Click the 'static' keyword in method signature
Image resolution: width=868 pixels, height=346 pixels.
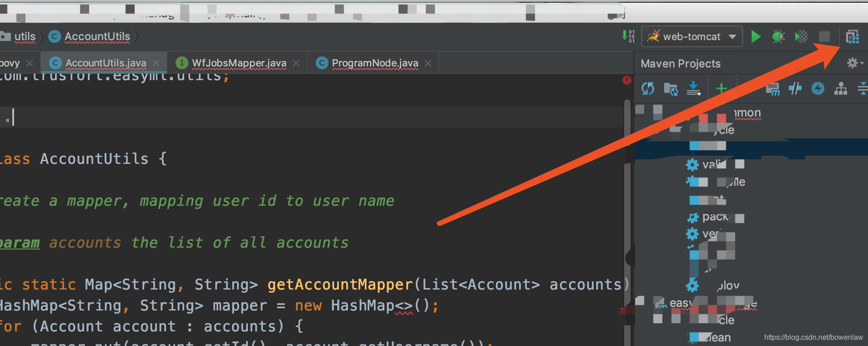pos(49,285)
